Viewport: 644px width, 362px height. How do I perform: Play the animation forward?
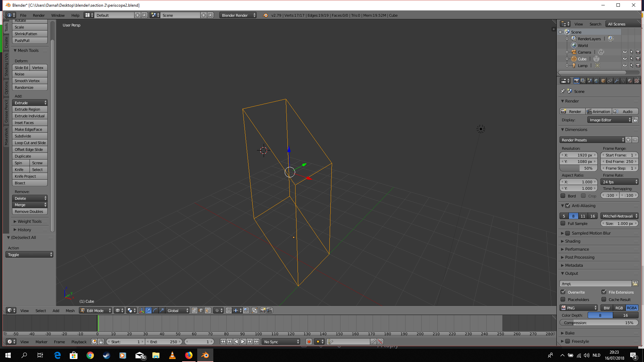243,342
